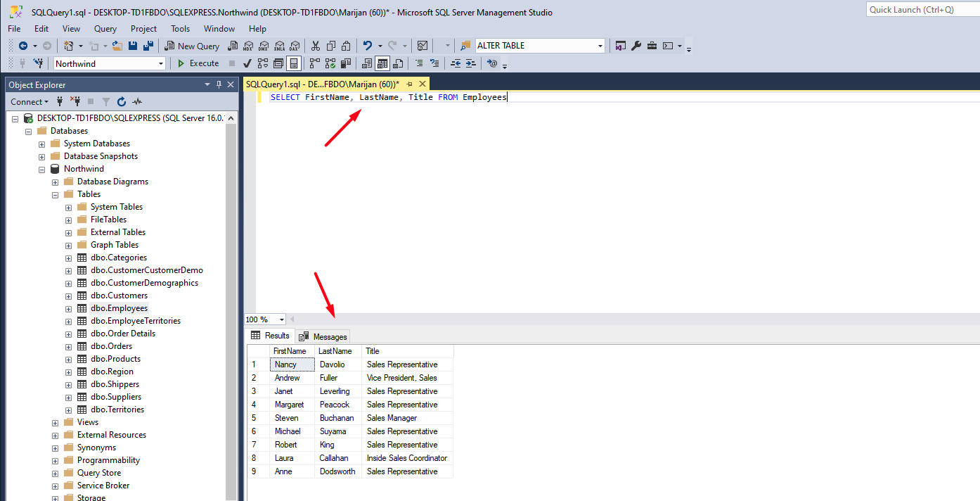Click the New Query button

[192, 46]
